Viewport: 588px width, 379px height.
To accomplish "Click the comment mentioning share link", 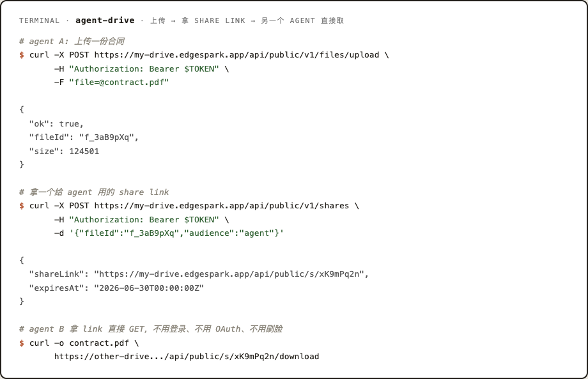I will (94, 192).
